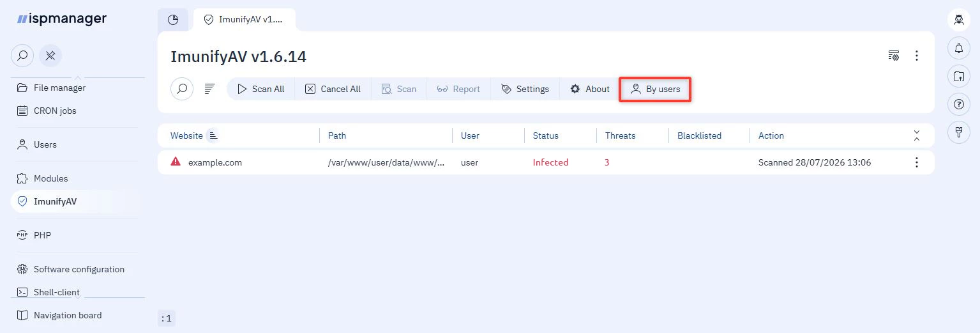Screen dimensions: 980x333
Task: Click the sidebar pin/tools icon
Action: click(50, 56)
